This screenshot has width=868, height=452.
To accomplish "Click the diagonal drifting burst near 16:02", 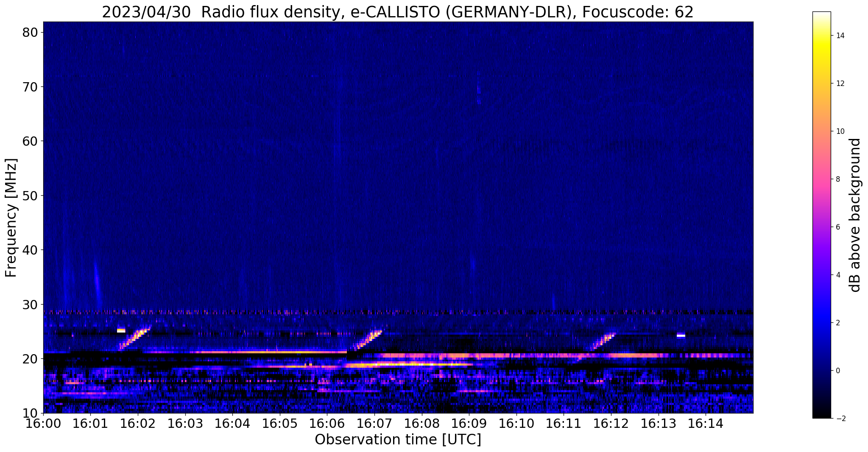I will [x=135, y=338].
